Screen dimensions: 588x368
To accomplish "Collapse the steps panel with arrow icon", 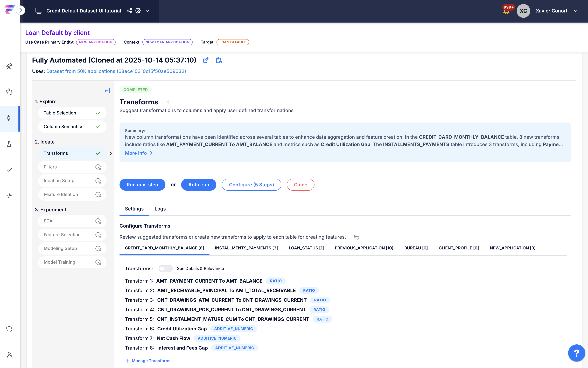I will (x=107, y=91).
